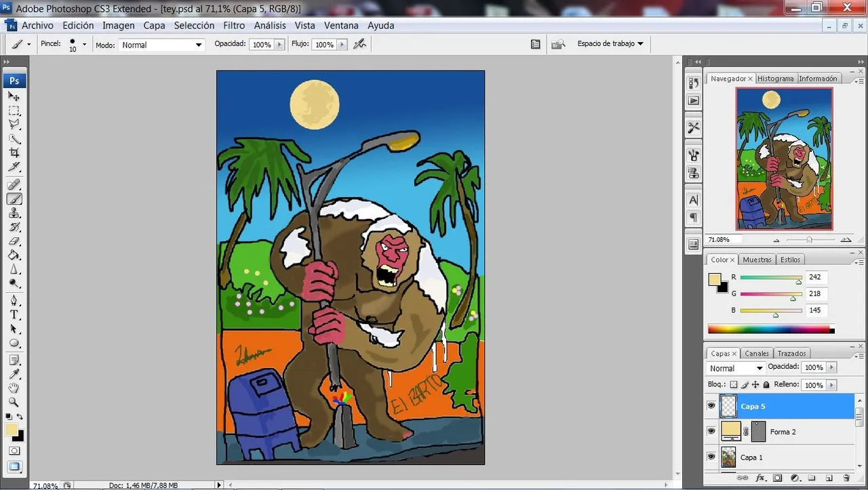Open the Actions panel play icon
Screen dimensions: 868x490
(x=693, y=100)
